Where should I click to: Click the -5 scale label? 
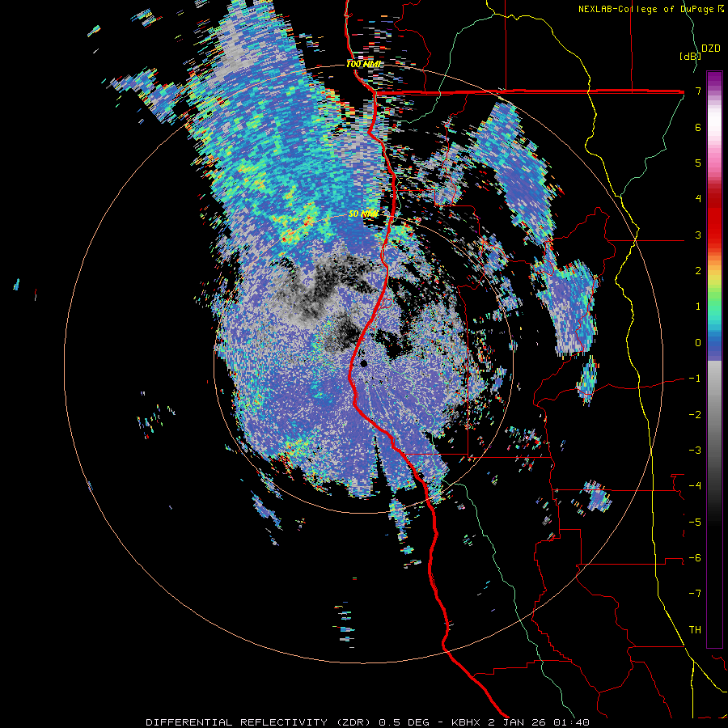(x=695, y=523)
